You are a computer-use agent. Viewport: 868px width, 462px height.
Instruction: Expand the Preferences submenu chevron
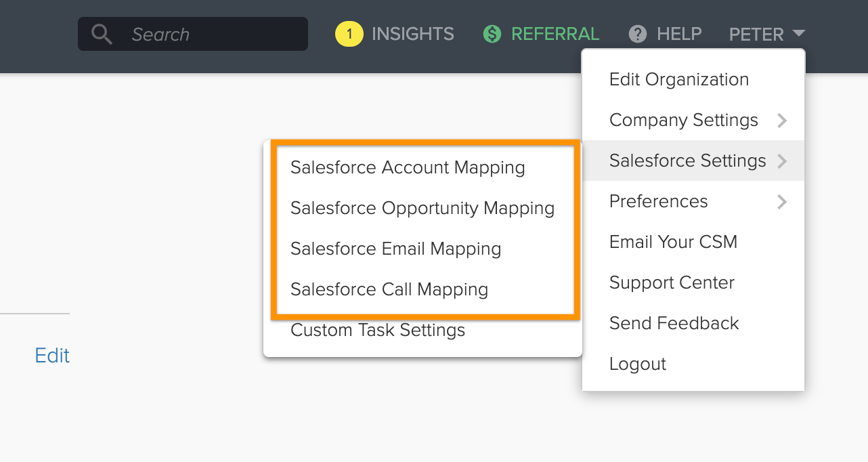click(782, 201)
